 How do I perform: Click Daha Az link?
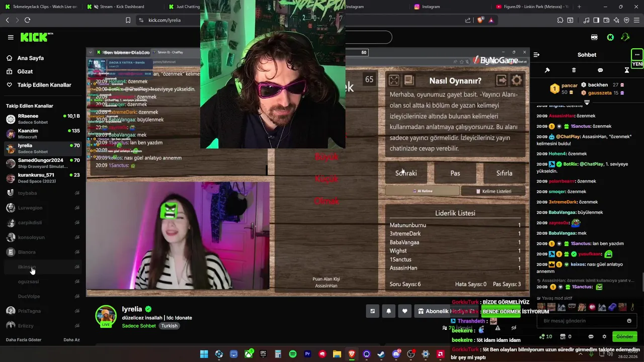[x=71, y=340]
